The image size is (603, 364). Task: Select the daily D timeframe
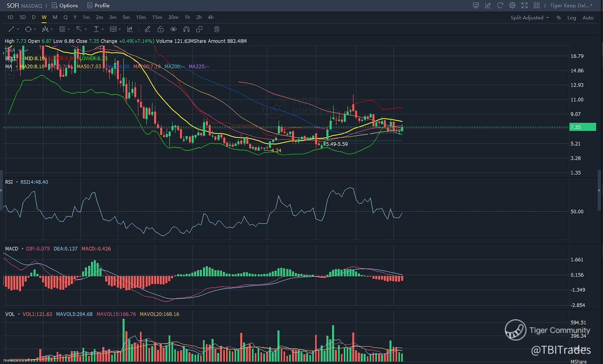[x=34, y=17]
